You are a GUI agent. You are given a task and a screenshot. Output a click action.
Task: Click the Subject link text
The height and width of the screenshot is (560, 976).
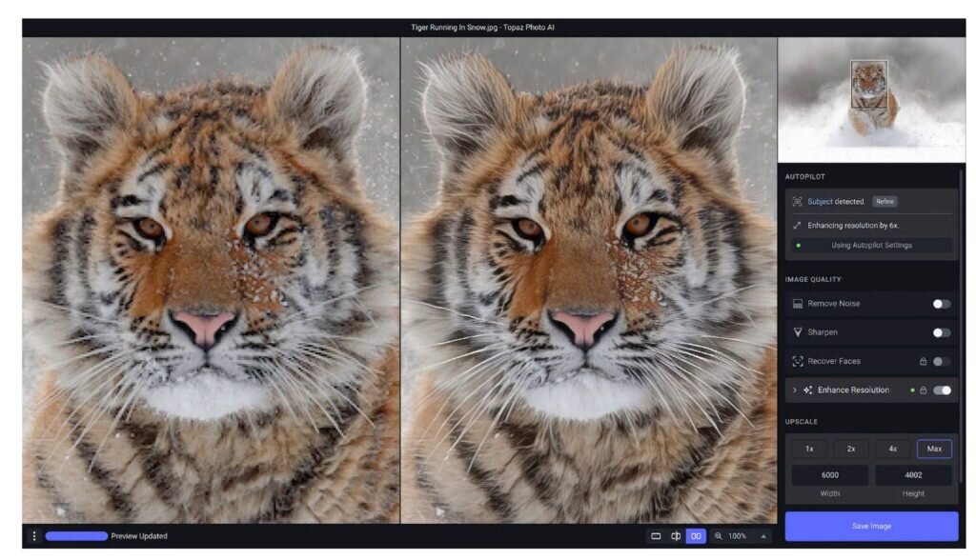point(820,202)
